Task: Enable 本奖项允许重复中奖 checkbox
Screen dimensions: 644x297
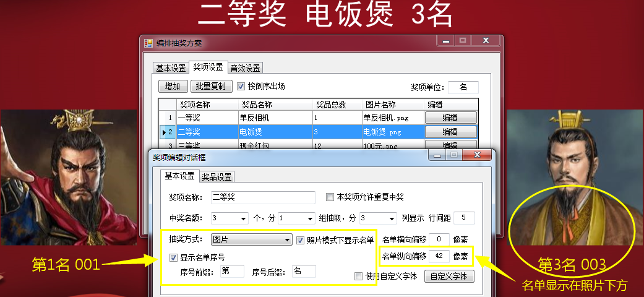Action: pos(330,197)
